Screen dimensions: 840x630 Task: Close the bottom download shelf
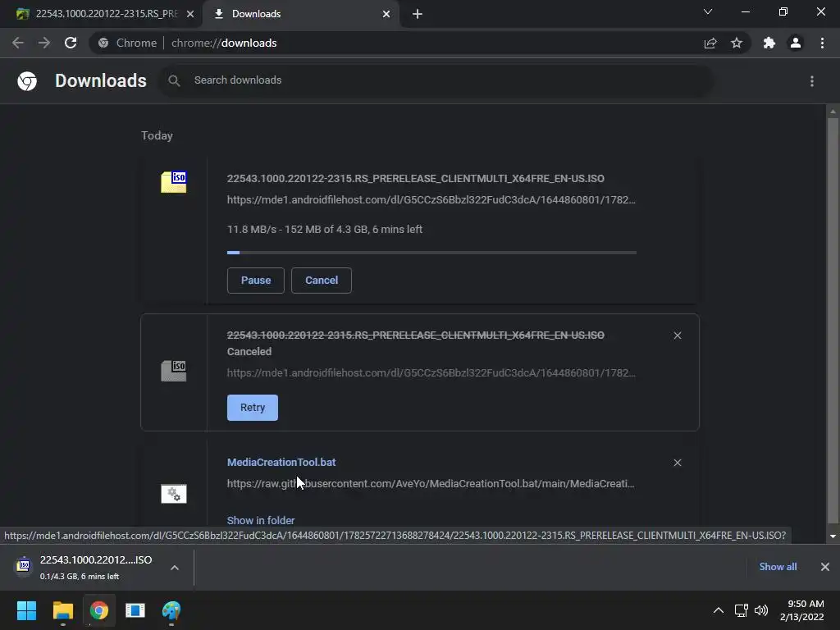pyautogui.click(x=825, y=567)
